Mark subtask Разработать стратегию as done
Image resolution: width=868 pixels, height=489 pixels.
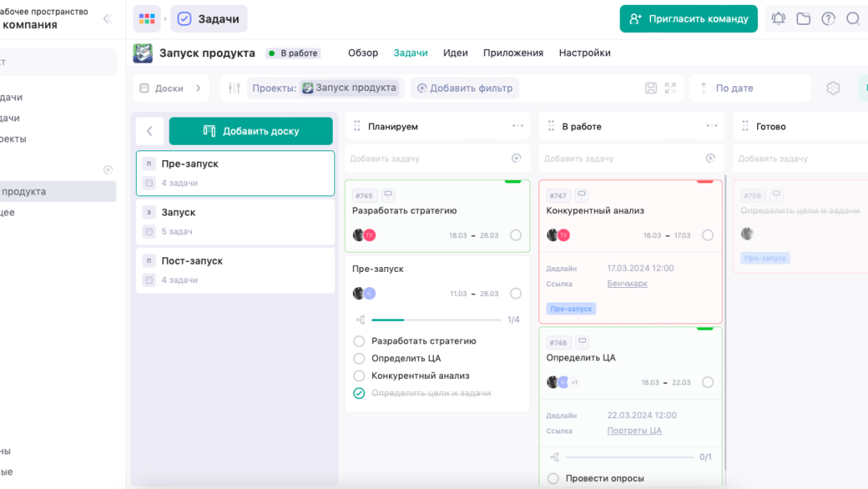[x=359, y=341]
